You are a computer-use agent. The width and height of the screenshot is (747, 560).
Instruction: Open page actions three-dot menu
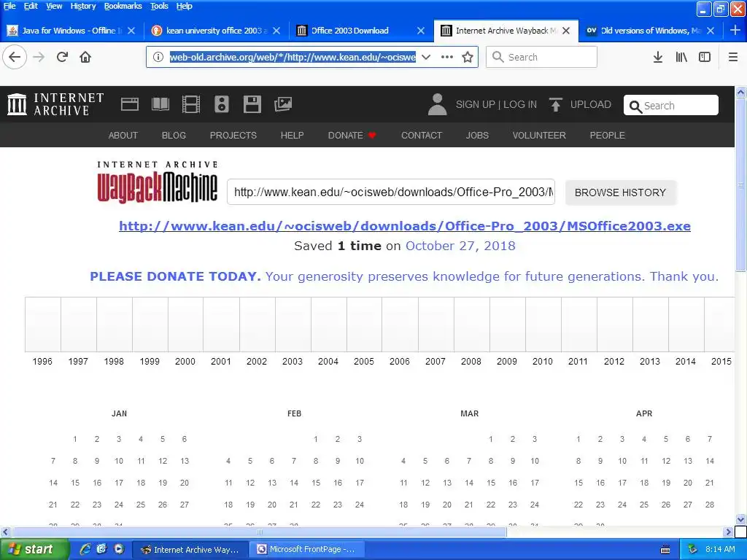(447, 57)
